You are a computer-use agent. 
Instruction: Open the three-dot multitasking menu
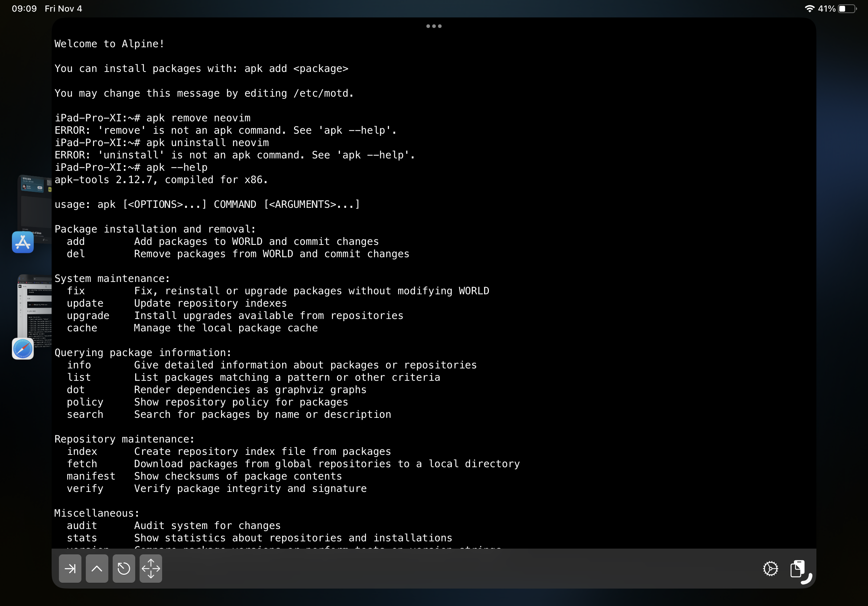pyautogui.click(x=433, y=26)
